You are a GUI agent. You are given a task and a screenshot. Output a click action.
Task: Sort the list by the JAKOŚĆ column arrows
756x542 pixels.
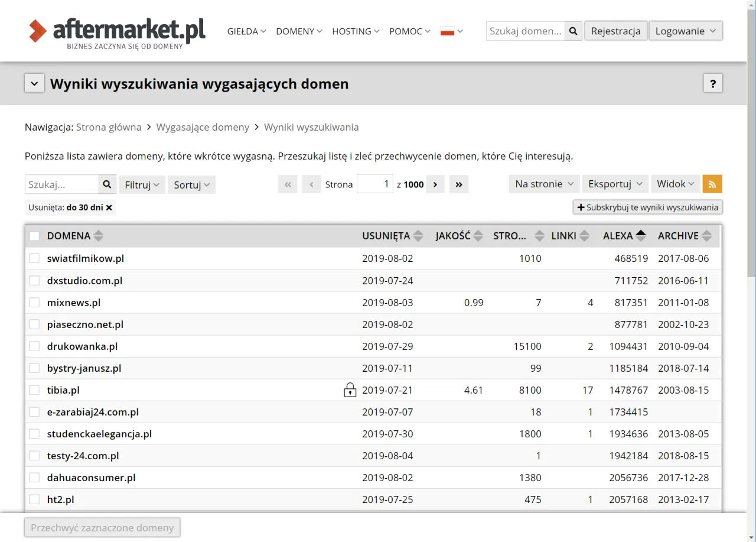(478, 235)
